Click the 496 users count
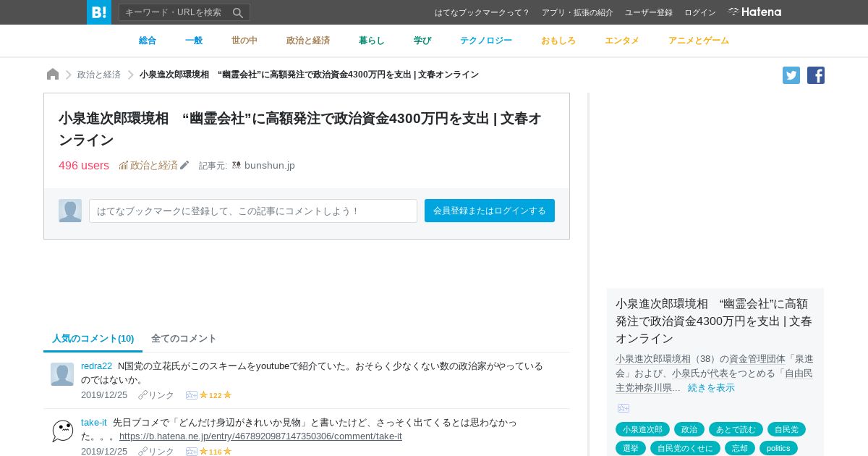The height and width of the screenshot is (456, 868). coord(84,165)
